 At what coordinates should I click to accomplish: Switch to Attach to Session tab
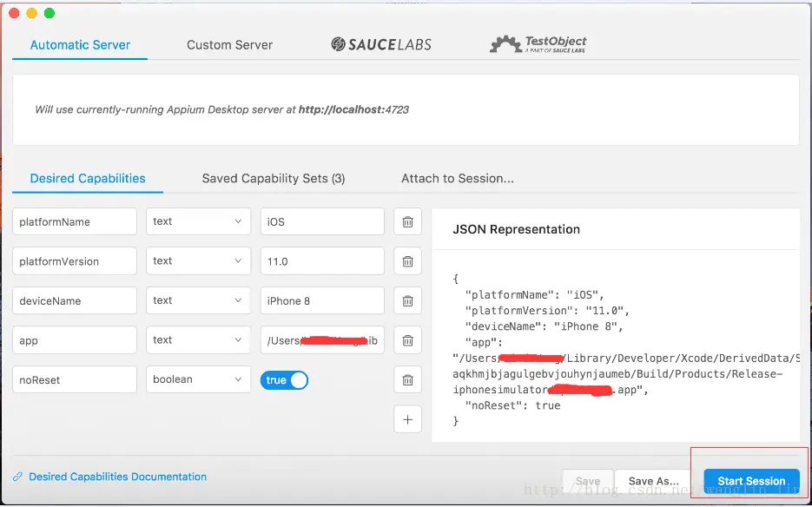click(x=457, y=179)
